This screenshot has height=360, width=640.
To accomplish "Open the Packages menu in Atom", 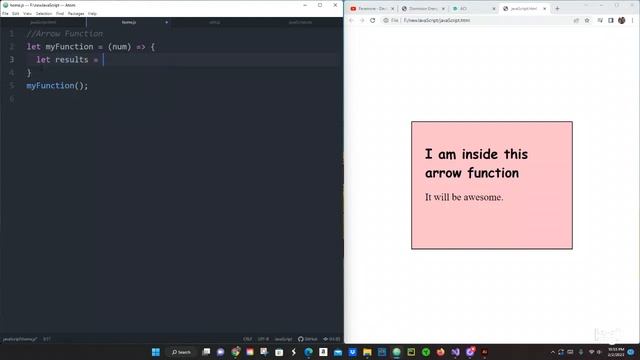I will pos(76,13).
